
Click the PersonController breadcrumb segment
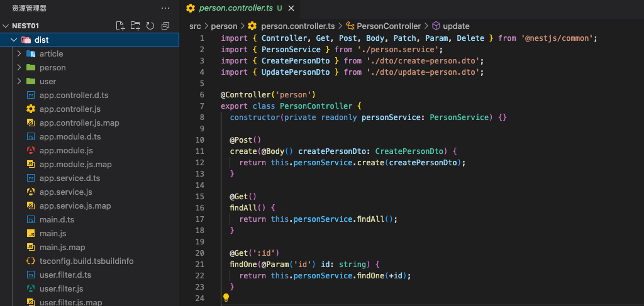(x=389, y=26)
